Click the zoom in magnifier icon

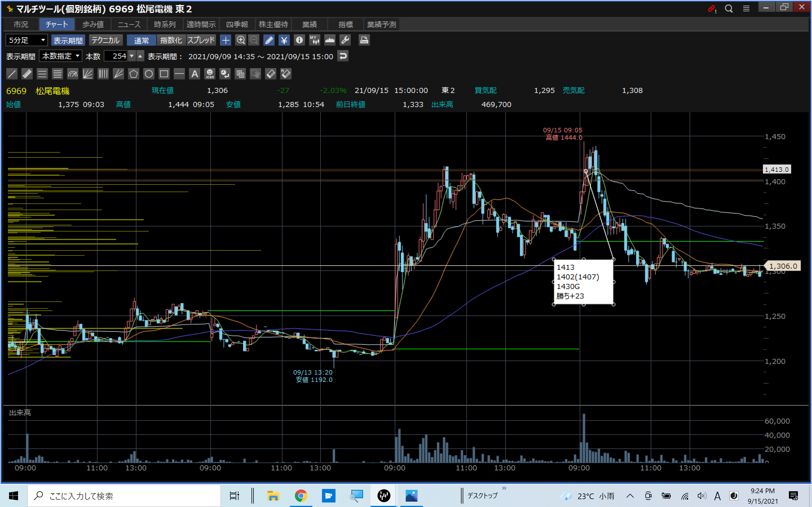click(x=240, y=40)
